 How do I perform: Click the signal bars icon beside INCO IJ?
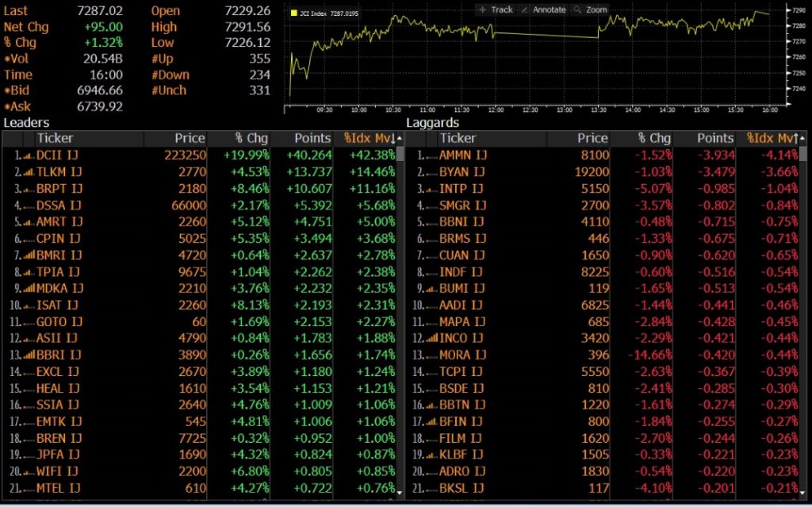coord(431,339)
